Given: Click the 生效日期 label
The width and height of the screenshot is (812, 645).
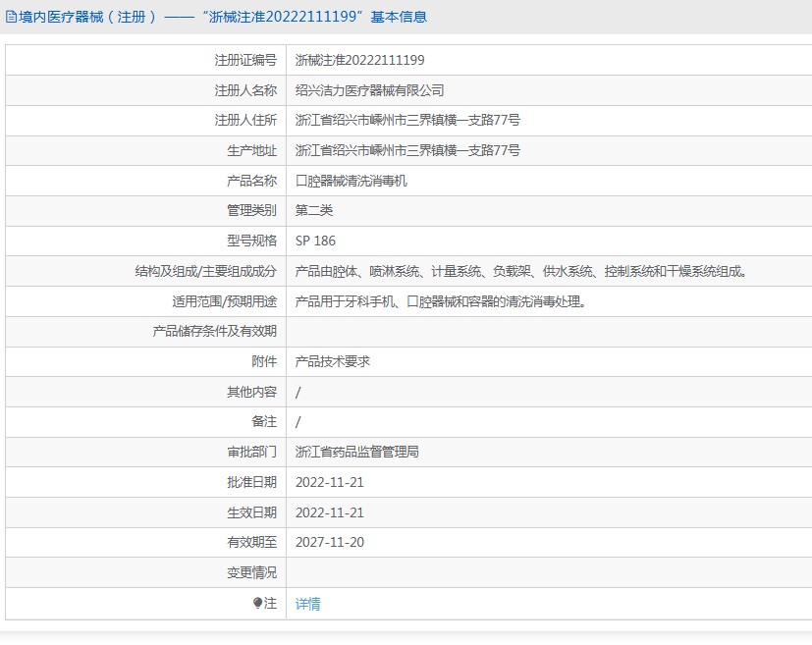Looking at the screenshot, I should click(251, 513).
